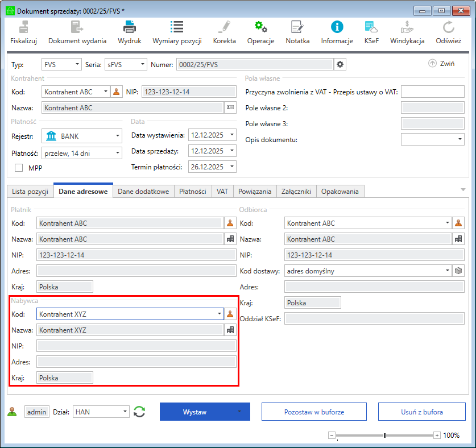Open the Płatności tab
Viewport: 476px width, 448px height.
coord(192,192)
